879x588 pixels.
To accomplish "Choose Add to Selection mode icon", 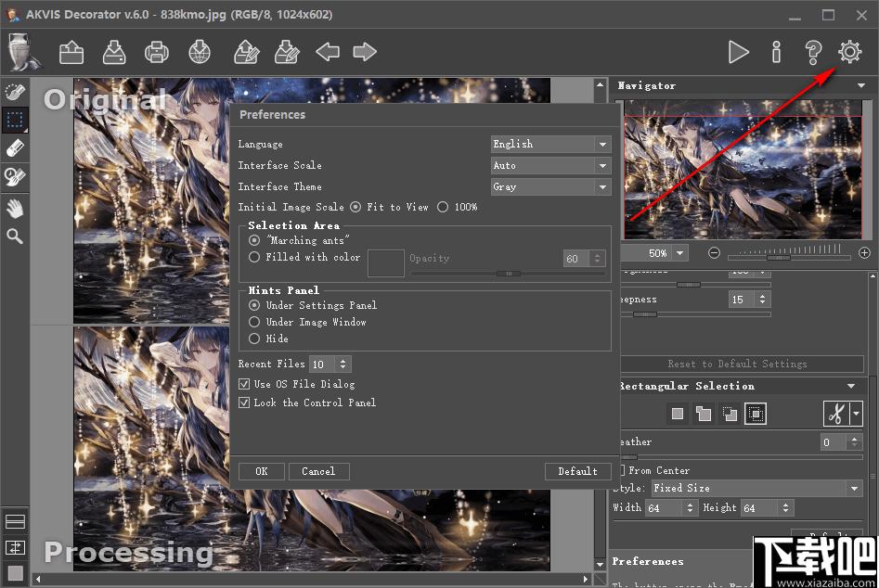I will 704,414.
